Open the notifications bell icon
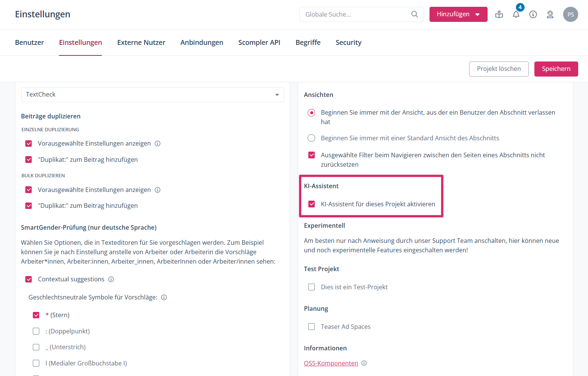 tap(516, 14)
